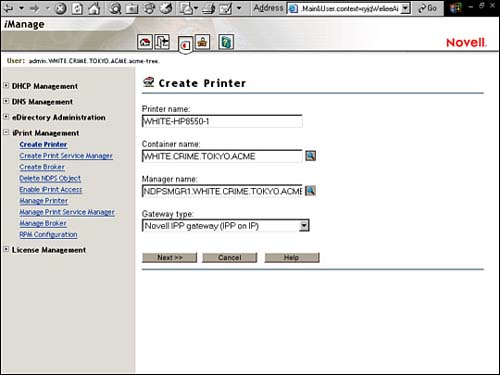This screenshot has height=375, width=500.
Task: Open the Address bar dropdown
Action: click(x=405, y=8)
